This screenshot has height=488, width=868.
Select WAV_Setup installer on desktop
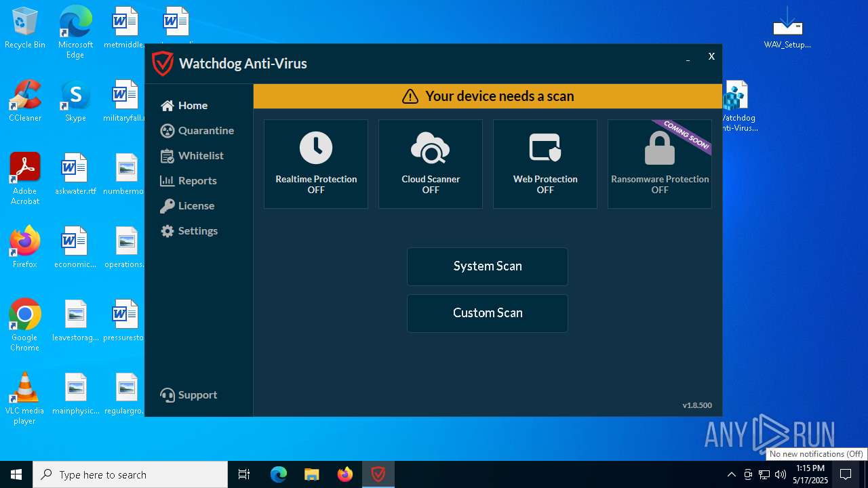(787, 28)
